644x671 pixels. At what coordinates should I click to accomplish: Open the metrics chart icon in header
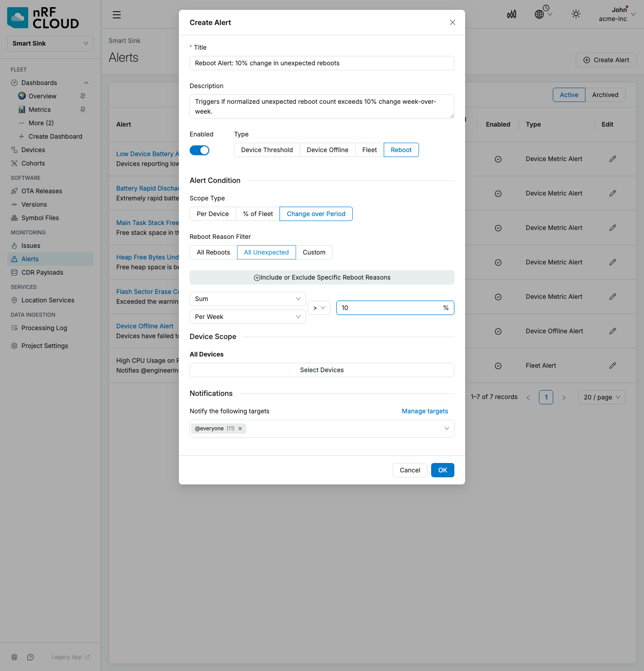(512, 14)
